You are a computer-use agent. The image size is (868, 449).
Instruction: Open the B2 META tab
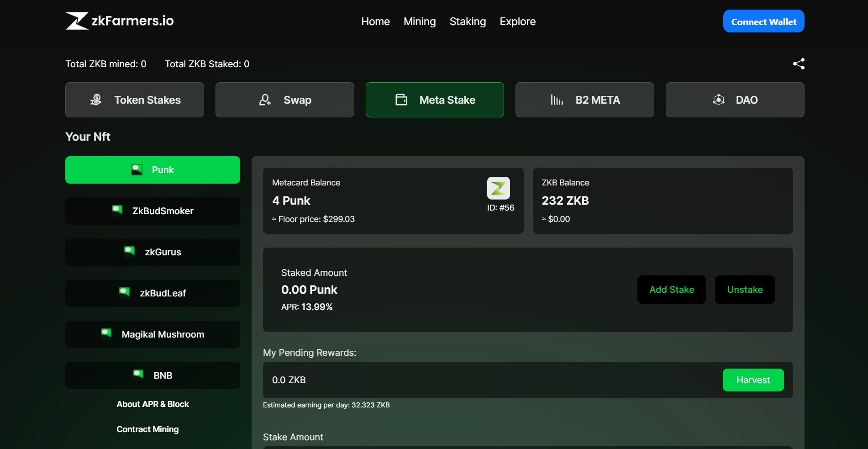coord(585,100)
